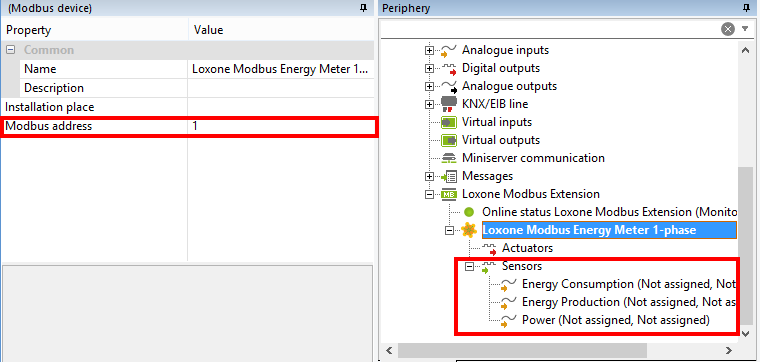760x362 pixels.
Task: Expand the Analogue outputs node
Action: 428,86
